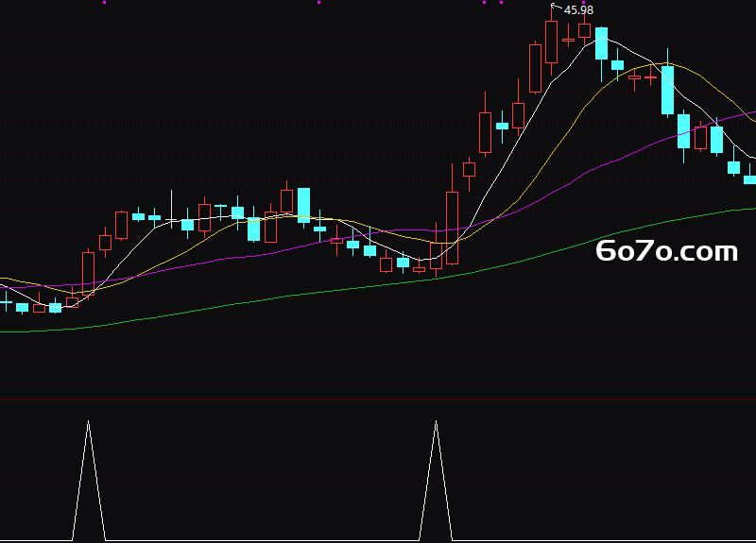
Task: Select the second signal spike in indicator panel
Action: pos(436,480)
